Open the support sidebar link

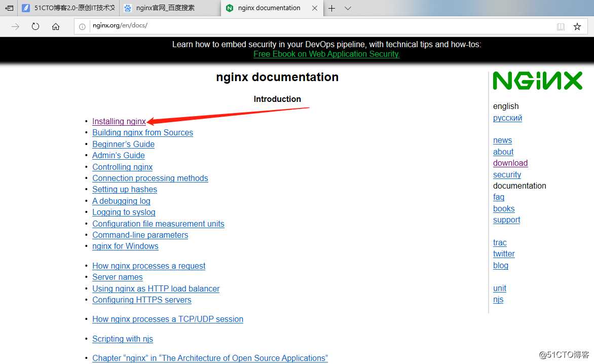pyautogui.click(x=506, y=220)
